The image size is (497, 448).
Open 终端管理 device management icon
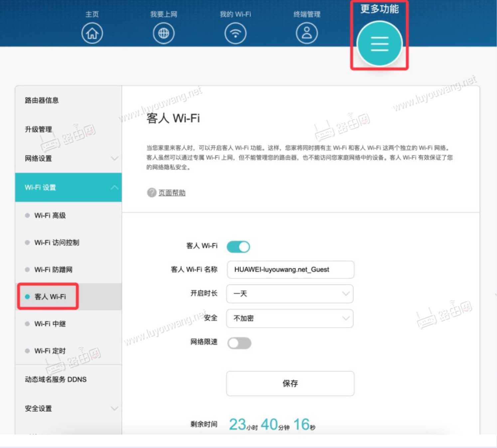pos(307,33)
